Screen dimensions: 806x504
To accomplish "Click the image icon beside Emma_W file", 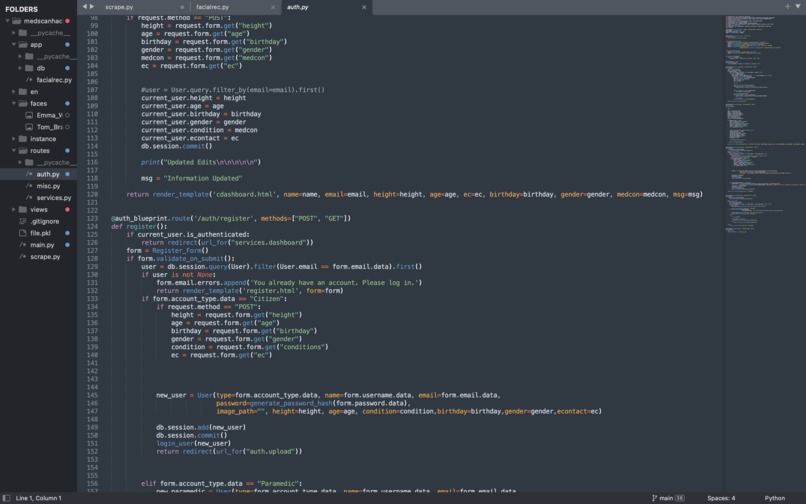I will click(29, 115).
